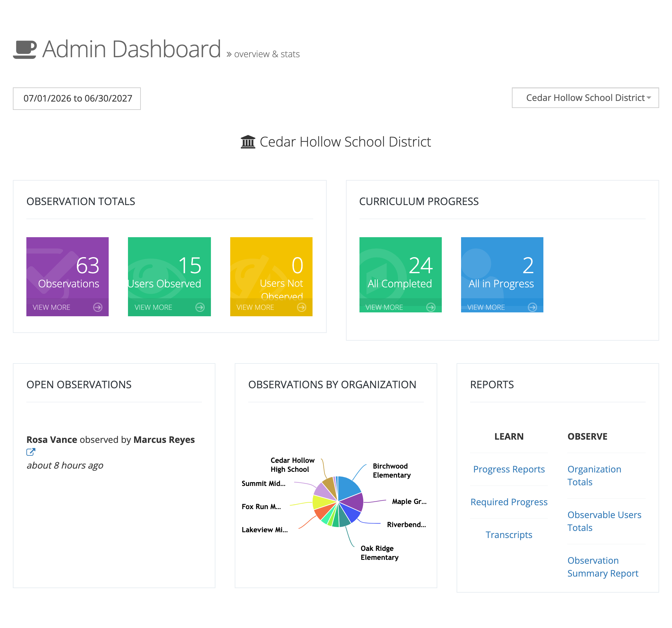Click the OBSERVE column header in Reports
The width and height of the screenshot is (672, 628).
click(587, 437)
